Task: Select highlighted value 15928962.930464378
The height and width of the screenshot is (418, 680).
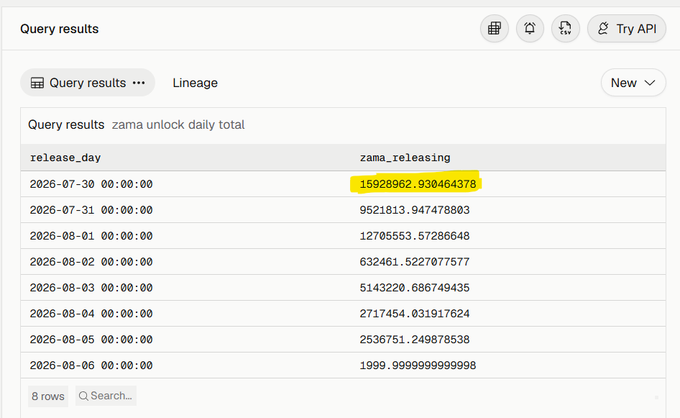Action: (418, 184)
